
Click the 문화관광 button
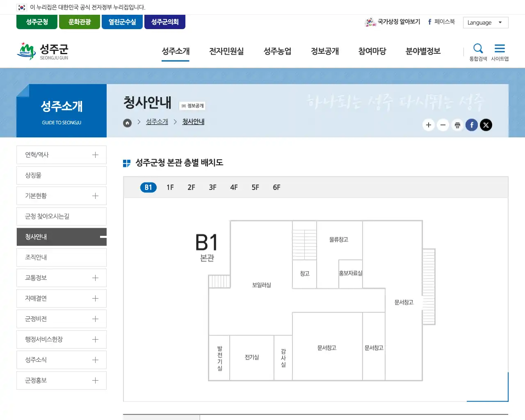tap(80, 22)
